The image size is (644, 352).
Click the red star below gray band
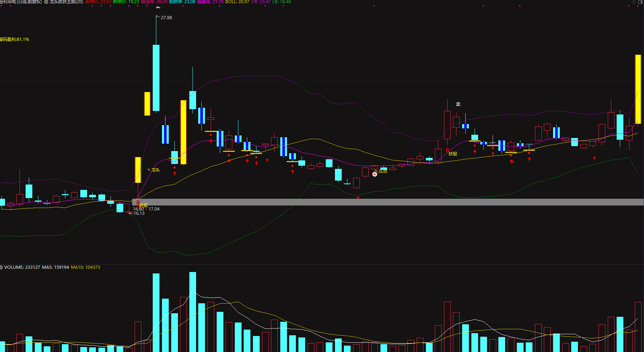[358, 197]
